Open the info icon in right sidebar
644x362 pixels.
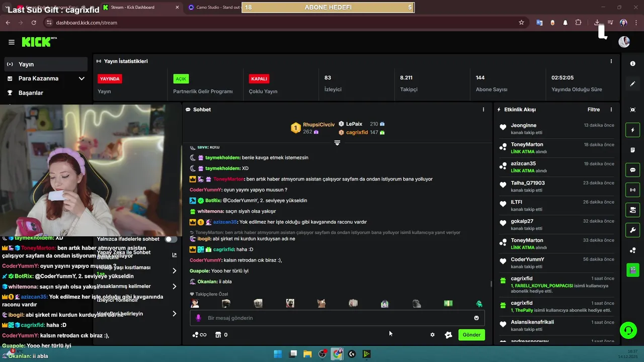[x=632, y=64]
